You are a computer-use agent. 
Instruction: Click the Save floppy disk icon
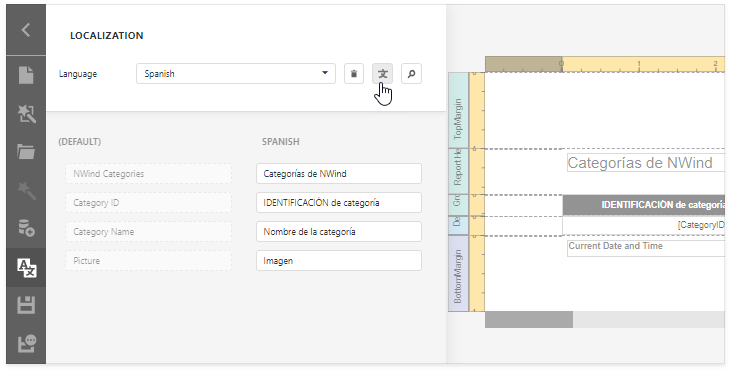(26, 305)
